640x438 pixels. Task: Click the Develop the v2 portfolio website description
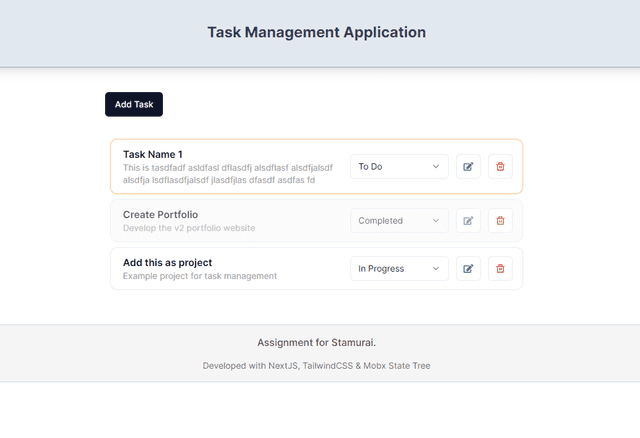click(x=189, y=228)
